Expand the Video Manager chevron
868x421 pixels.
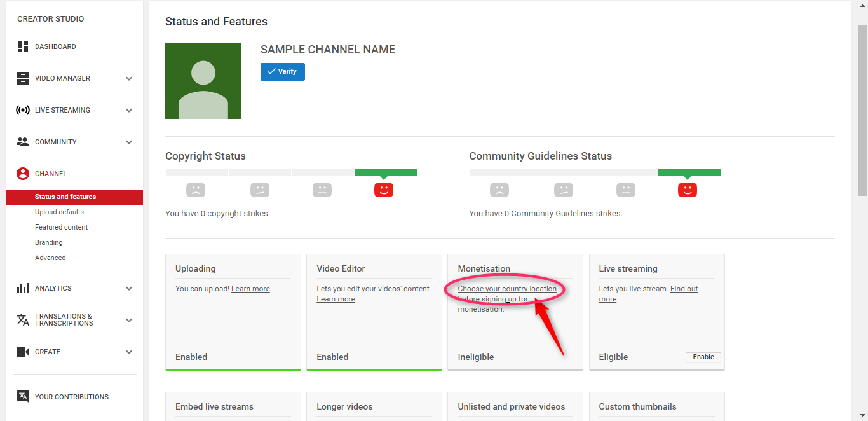129,79
